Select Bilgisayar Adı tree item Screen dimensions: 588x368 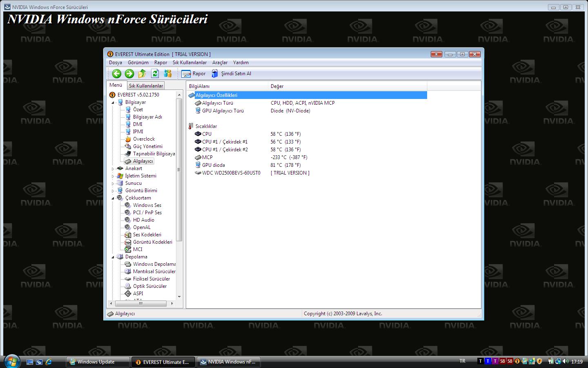coord(147,117)
